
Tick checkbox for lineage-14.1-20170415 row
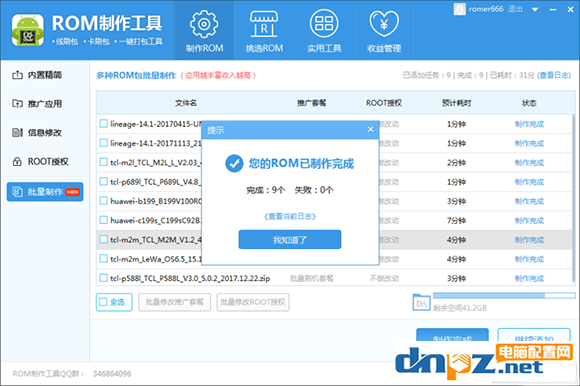103,123
